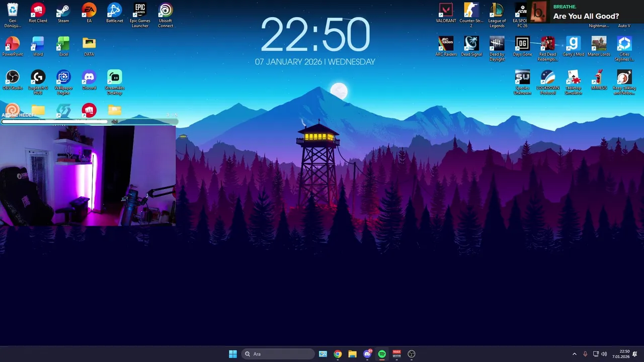Select the red Riot icon below Discord
Viewport: 644px width, 362px height.
pyautogui.click(x=89, y=110)
